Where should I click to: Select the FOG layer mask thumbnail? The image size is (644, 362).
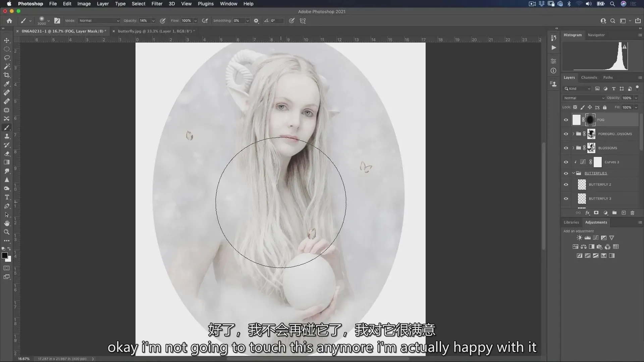[x=590, y=120]
